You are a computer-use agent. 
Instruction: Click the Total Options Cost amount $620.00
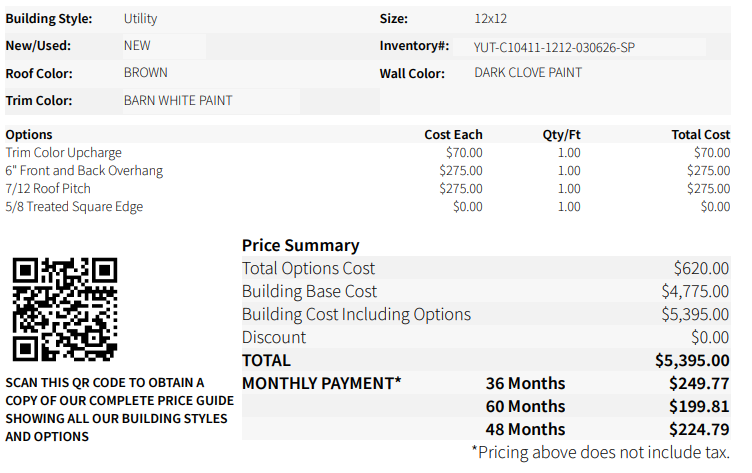(701, 268)
